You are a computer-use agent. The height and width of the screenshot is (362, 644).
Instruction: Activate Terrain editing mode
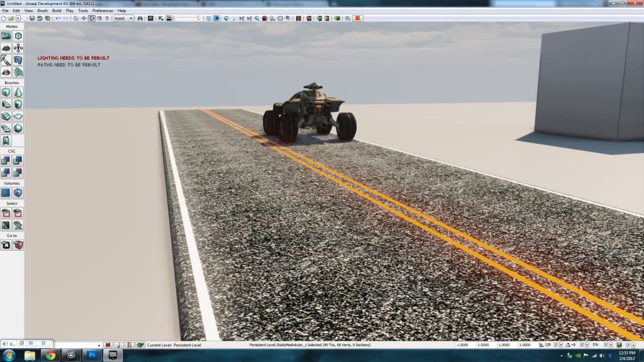pyautogui.click(x=6, y=48)
